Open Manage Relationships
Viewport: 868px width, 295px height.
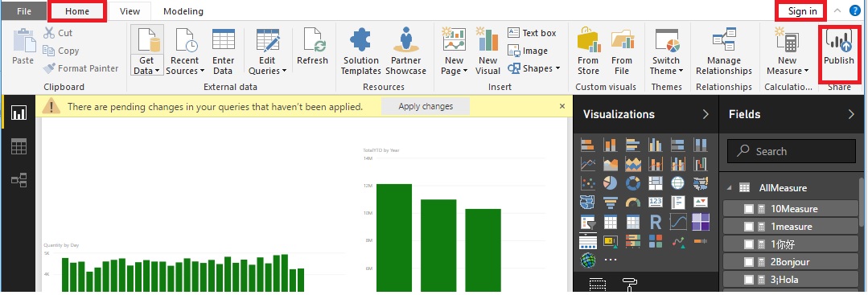[723, 51]
